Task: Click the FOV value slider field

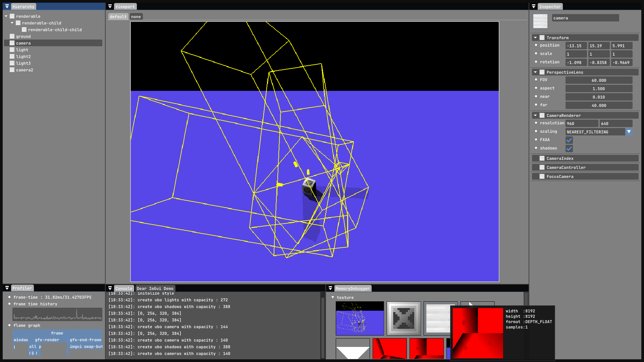Action: pos(599,80)
